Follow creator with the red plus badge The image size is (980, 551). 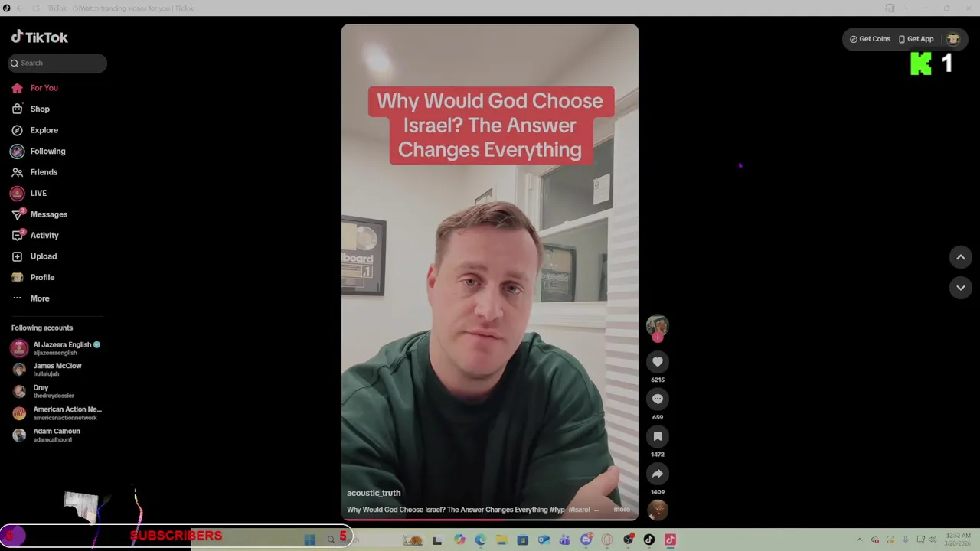coord(657,337)
